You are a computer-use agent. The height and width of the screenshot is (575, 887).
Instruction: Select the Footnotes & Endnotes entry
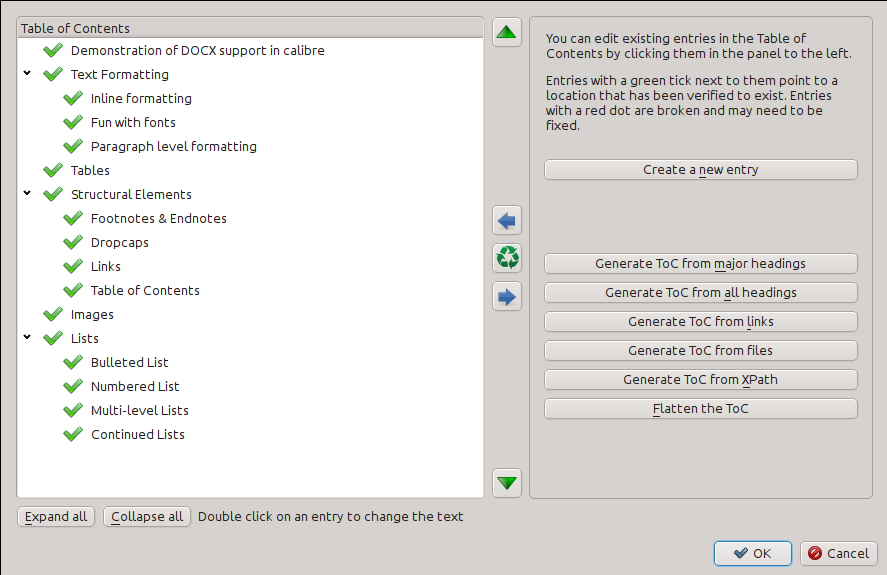[x=158, y=218]
